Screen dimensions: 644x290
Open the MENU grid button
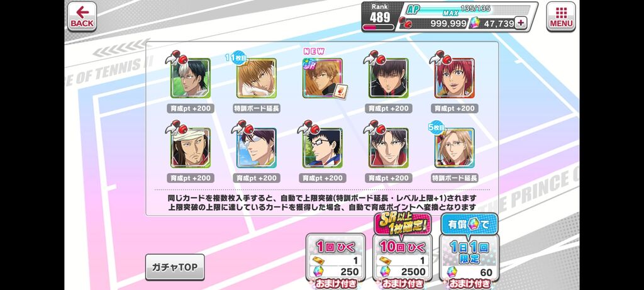(x=560, y=16)
